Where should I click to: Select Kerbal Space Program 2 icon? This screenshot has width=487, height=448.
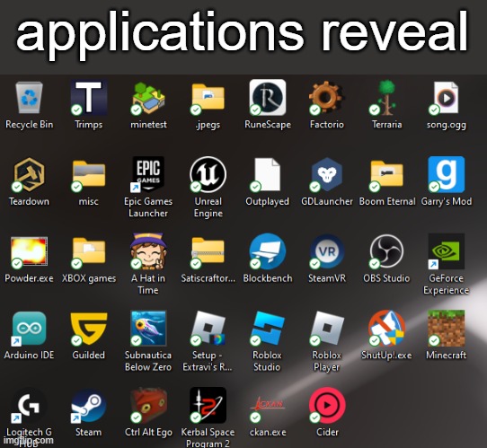click(208, 405)
